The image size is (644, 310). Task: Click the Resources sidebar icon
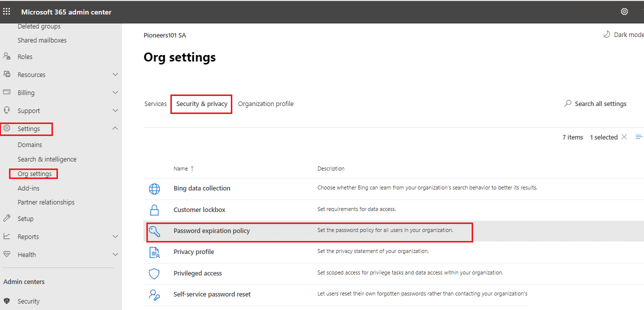pyautogui.click(x=7, y=74)
